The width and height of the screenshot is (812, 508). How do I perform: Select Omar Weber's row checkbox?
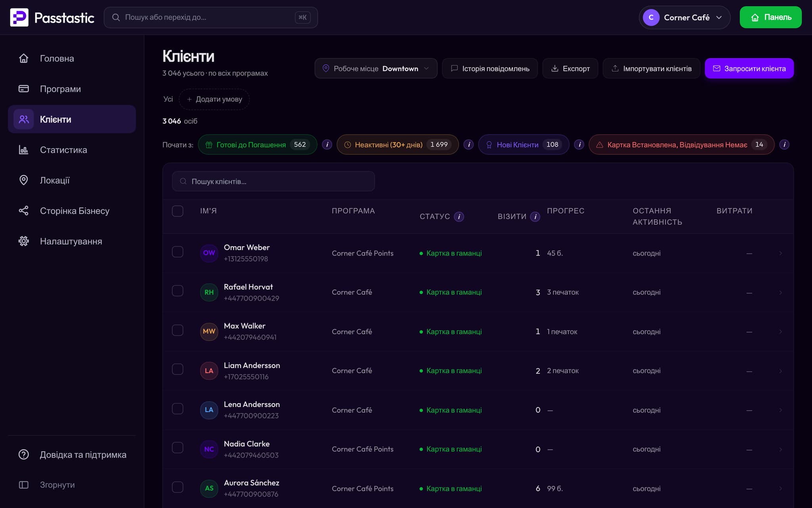[x=178, y=252]
